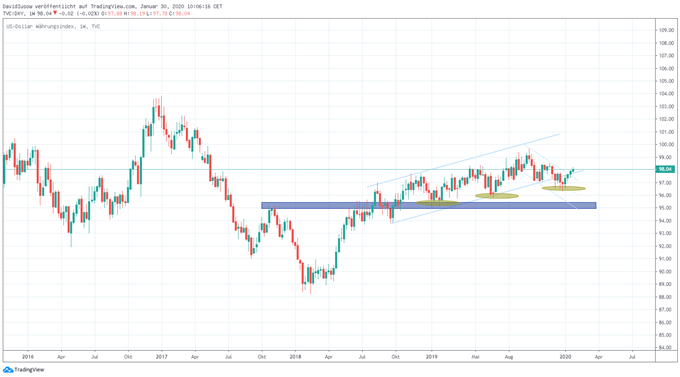Click the 89.00 price axis label
Viewport: 680px width, 377px height.
[666, 284]
